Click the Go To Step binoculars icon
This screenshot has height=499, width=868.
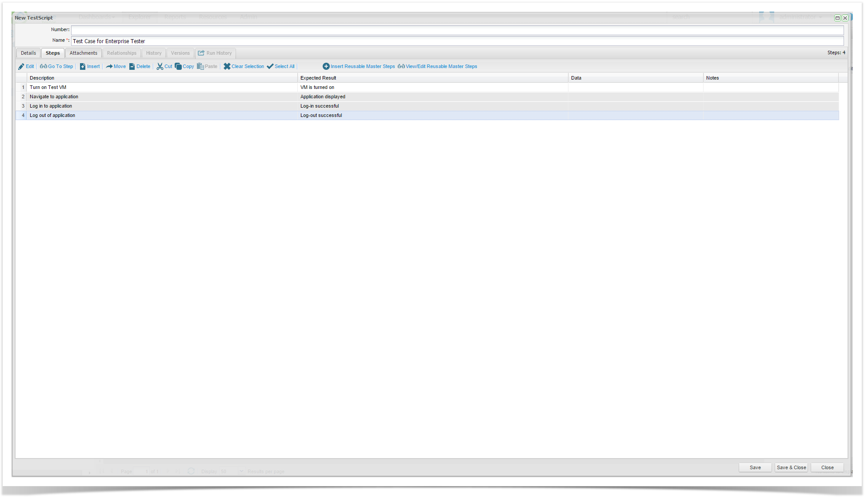point(43,67)
